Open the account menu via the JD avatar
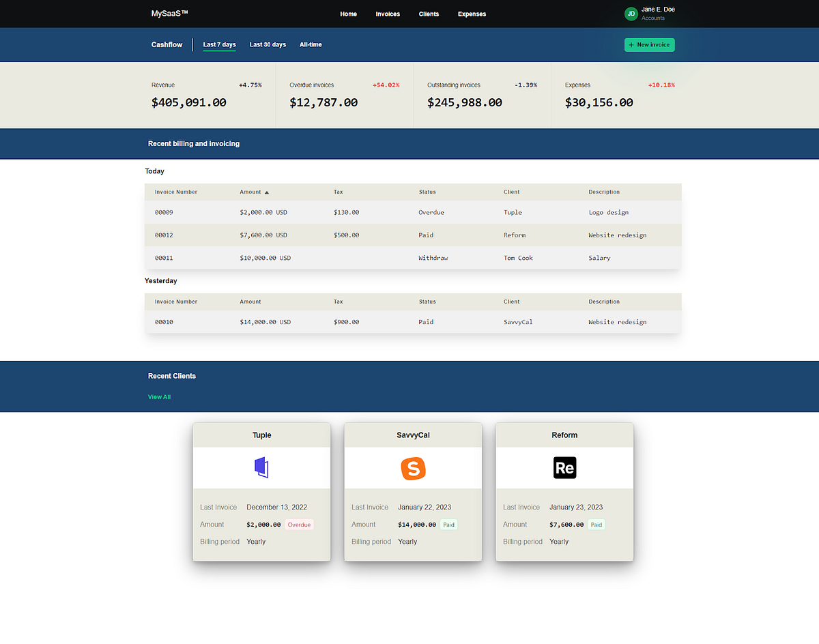 (x=631, y=14)
